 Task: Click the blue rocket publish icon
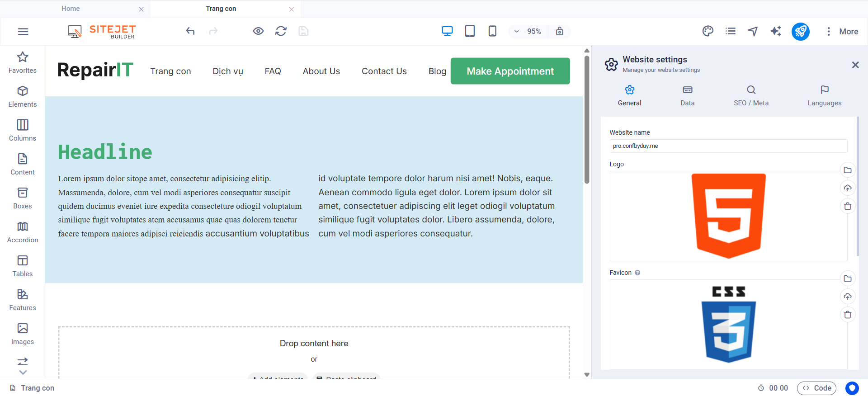coord(800,31)
